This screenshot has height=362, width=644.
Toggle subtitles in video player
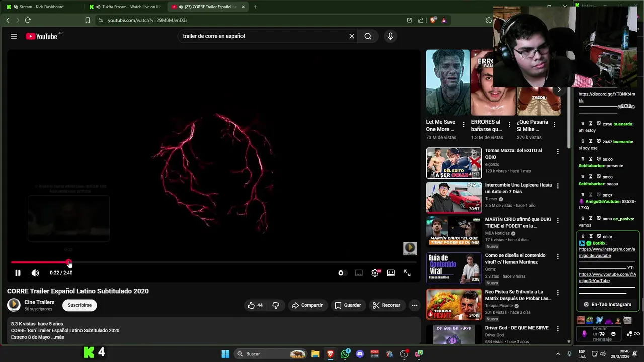pyautogui.click(x=359, y=273)
